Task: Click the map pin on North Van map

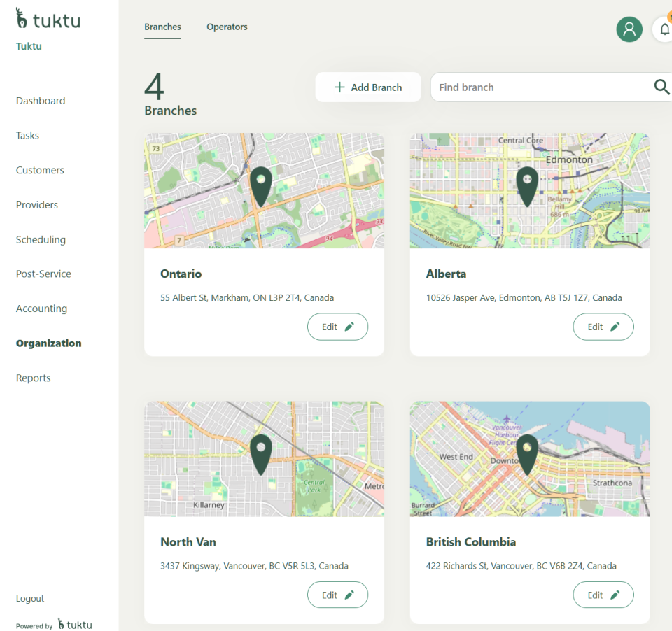Action: pyautogui.click(x=261, y=452)
